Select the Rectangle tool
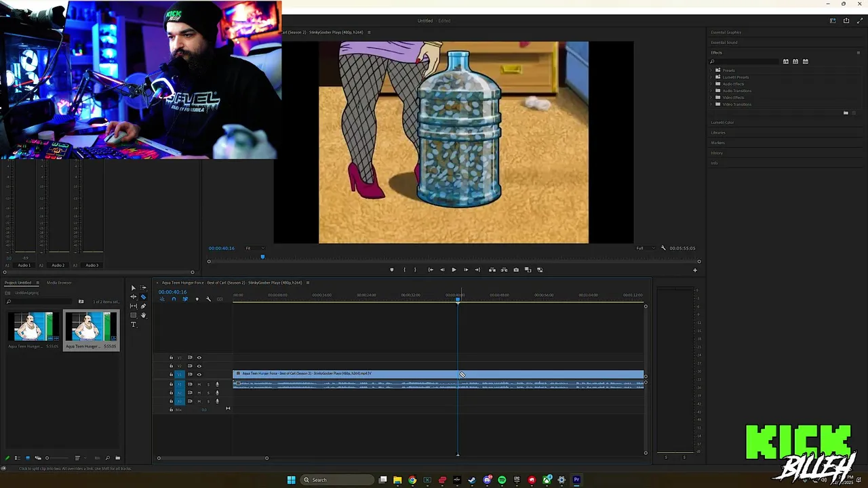Screen dimensions: 868x488 tap(134, 315)
